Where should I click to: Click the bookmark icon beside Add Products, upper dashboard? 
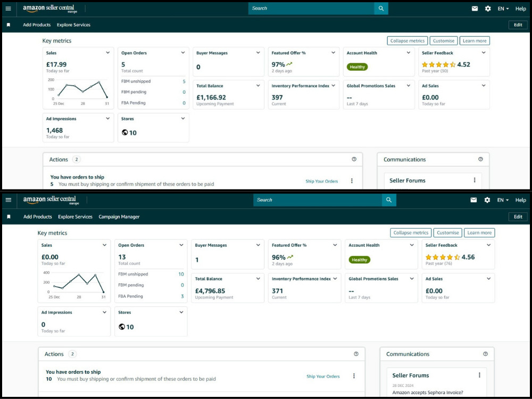pyautogui.click(x=9, y=25)
